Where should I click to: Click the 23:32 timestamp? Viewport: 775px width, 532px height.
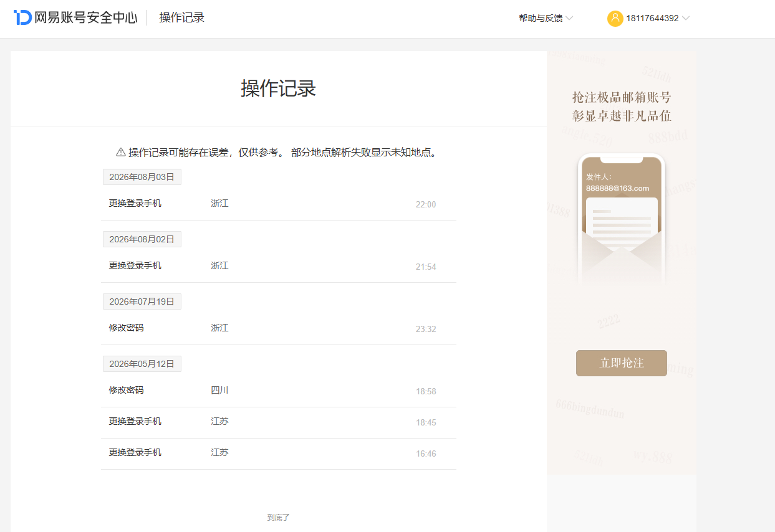point(426,329)
